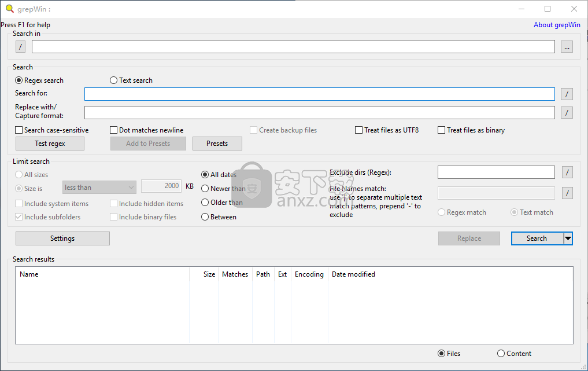Open the less than size dropdown

pyautogui.click(x=99, y=188)
